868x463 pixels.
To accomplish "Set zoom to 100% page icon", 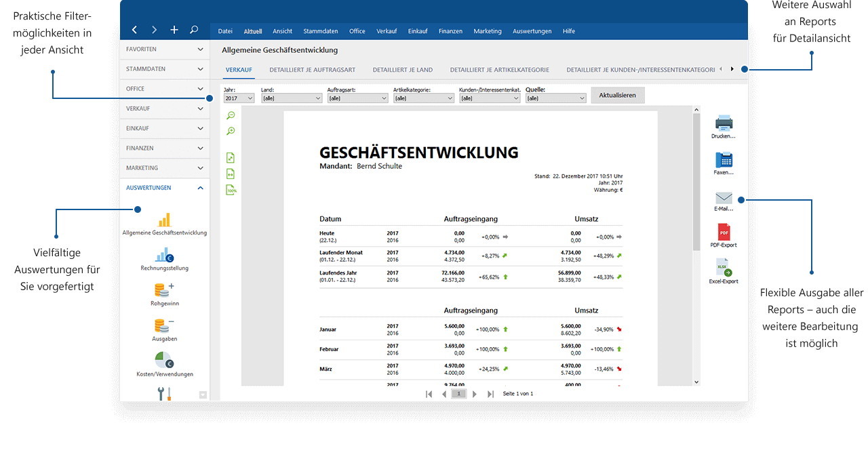I will (x=231, y=190).
